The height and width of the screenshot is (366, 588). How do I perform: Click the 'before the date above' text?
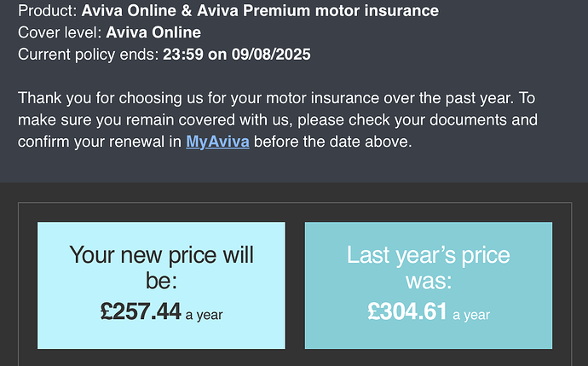(x=332, y=142)
